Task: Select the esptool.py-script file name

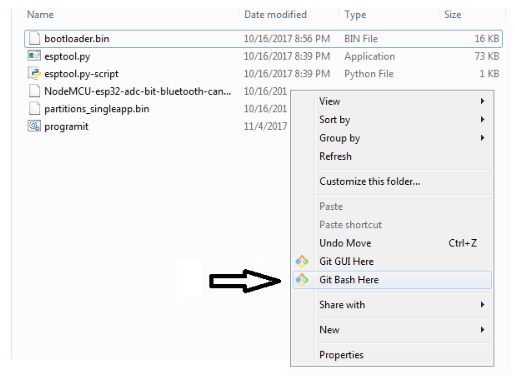Action: click(81, 74)
